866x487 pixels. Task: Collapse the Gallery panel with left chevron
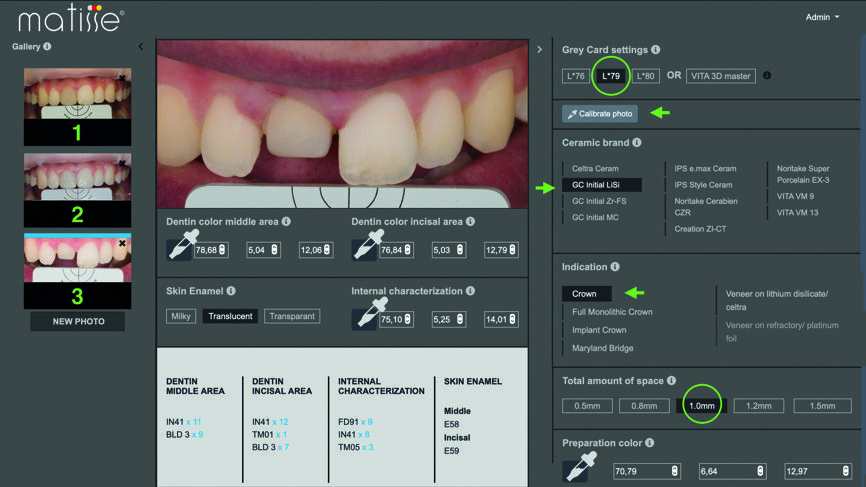click(141, 46)
